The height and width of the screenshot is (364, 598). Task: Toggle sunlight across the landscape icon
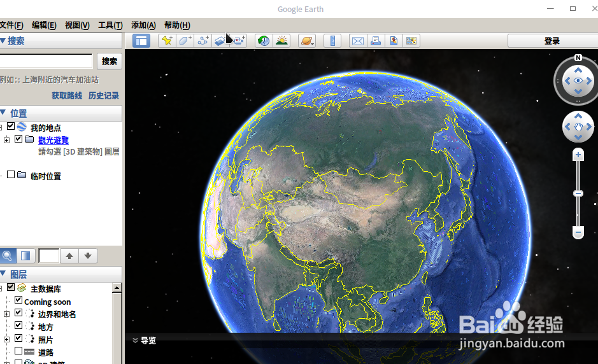(x=281, y=41)
